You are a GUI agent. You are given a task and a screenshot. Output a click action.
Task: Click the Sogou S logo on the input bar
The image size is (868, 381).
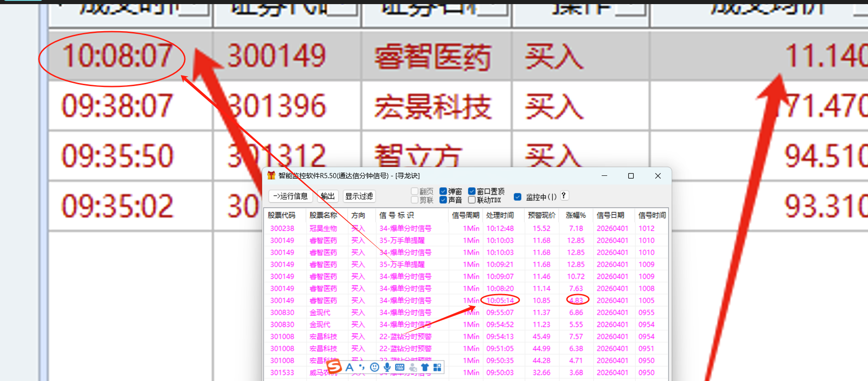pos(334,367)
